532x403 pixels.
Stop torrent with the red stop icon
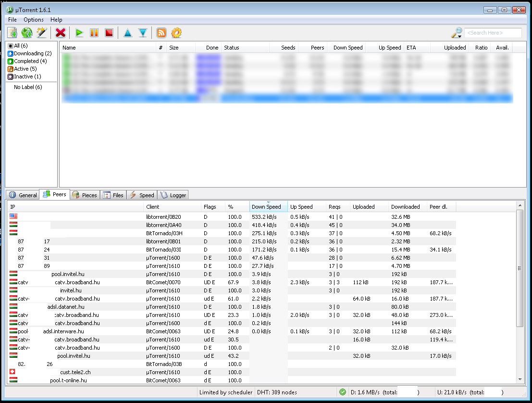pyautogui.click(x=109, y=33)
